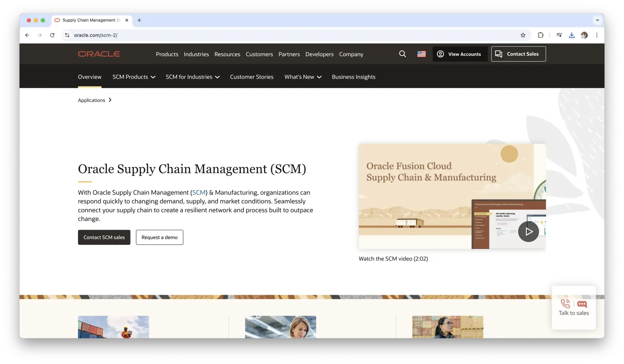Click the shipping containers worker thumbnail
624x364 pixels.
[113, 327]
